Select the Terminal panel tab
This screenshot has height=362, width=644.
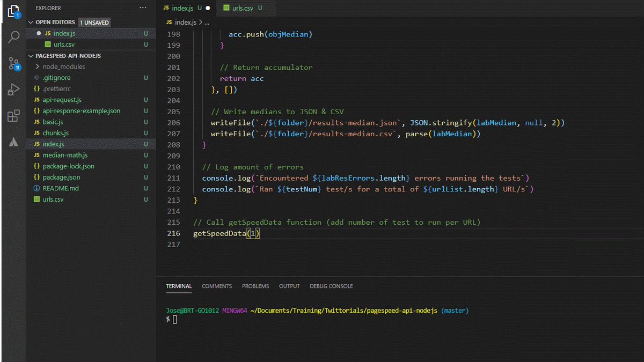179,286
